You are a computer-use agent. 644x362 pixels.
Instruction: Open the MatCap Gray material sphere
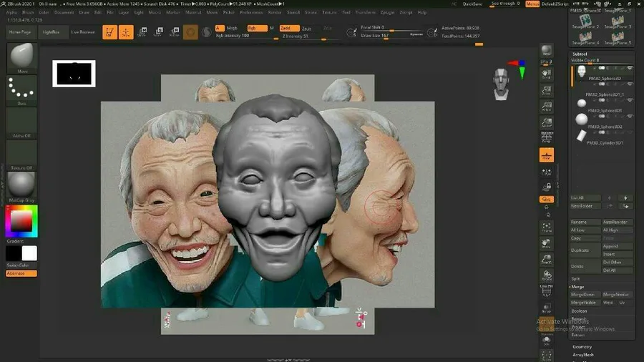21,185
